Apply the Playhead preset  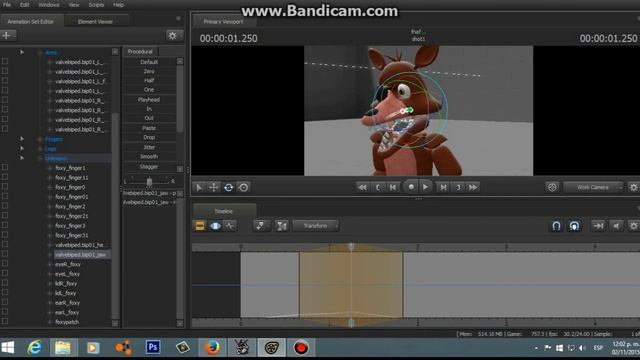point(149,100)
